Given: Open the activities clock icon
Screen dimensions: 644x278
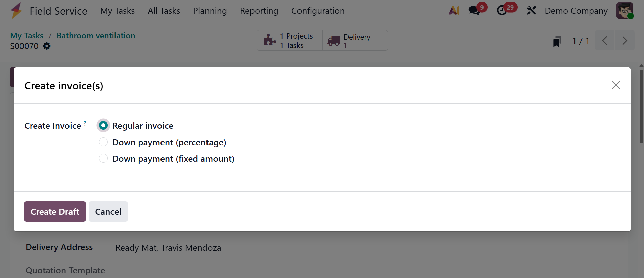Looking at the screenshot, I should 502,11.
